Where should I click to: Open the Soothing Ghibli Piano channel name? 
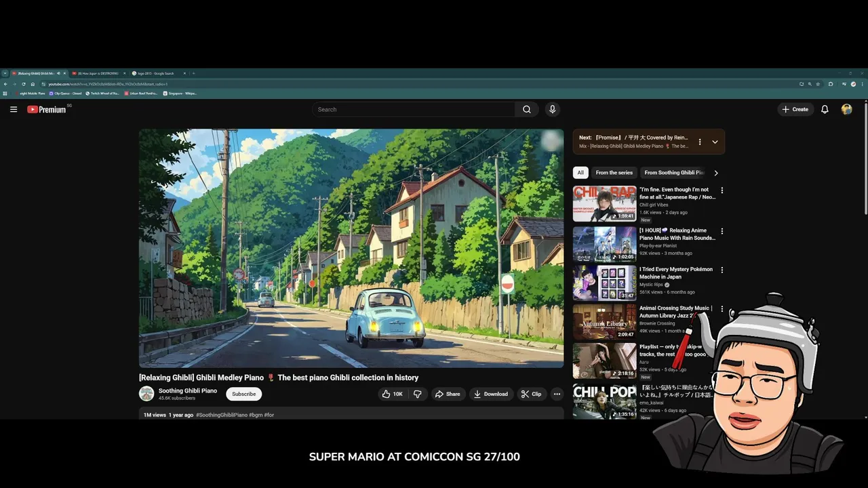[x=188, y=390]
